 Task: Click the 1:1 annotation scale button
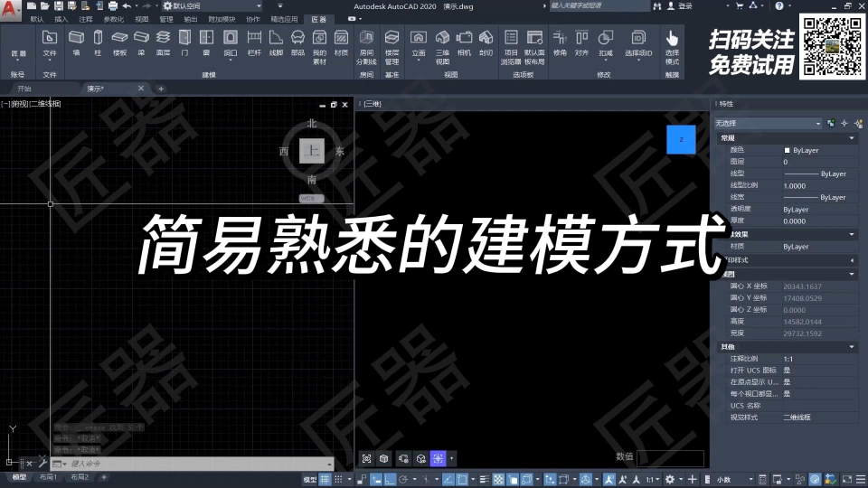click(x=650, y=479)
